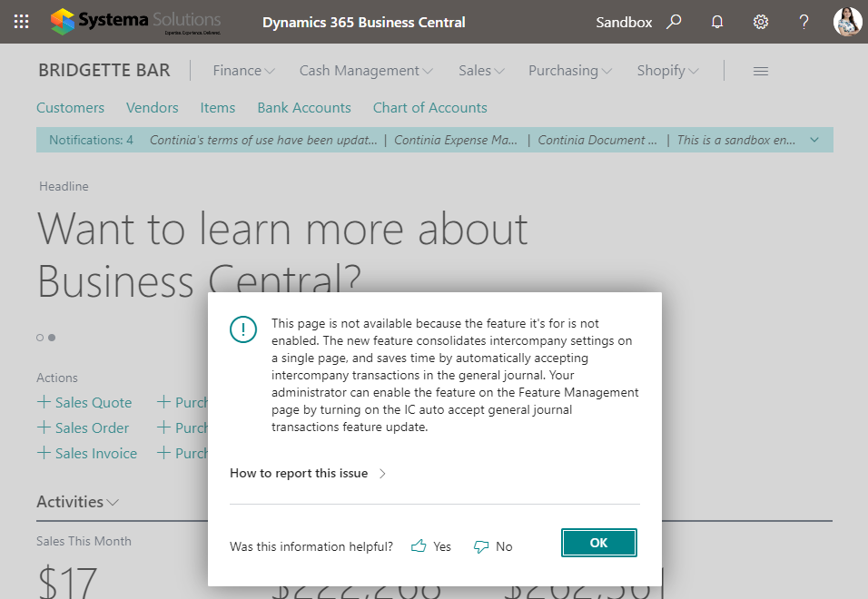Expand How to report this issue
Viewport: 868px width, 599px height.
point(308,473)
